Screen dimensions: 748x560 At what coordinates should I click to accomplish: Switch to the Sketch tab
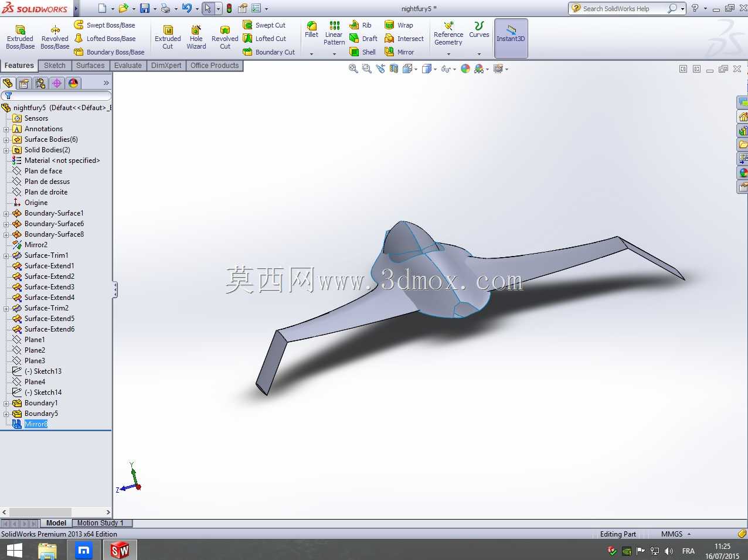click(55, 66)
